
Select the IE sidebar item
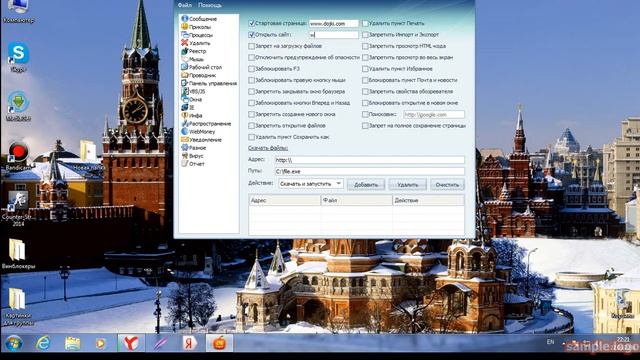[188, 107]
